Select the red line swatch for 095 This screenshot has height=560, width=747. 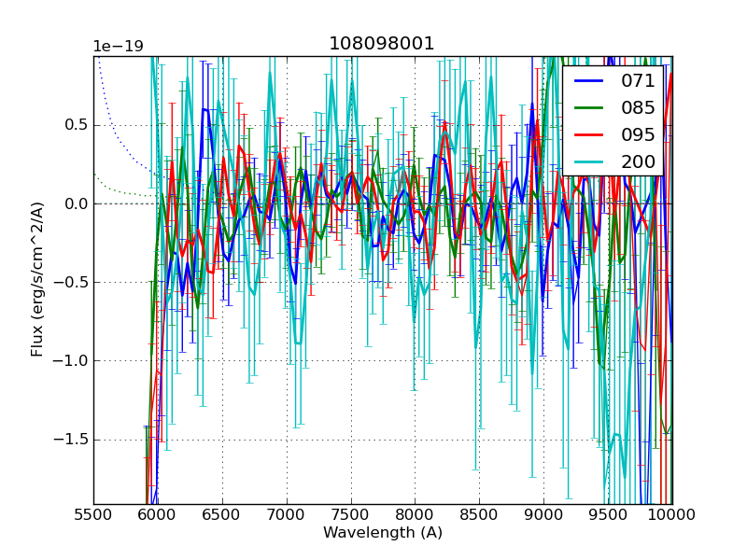tap(588, 133)
